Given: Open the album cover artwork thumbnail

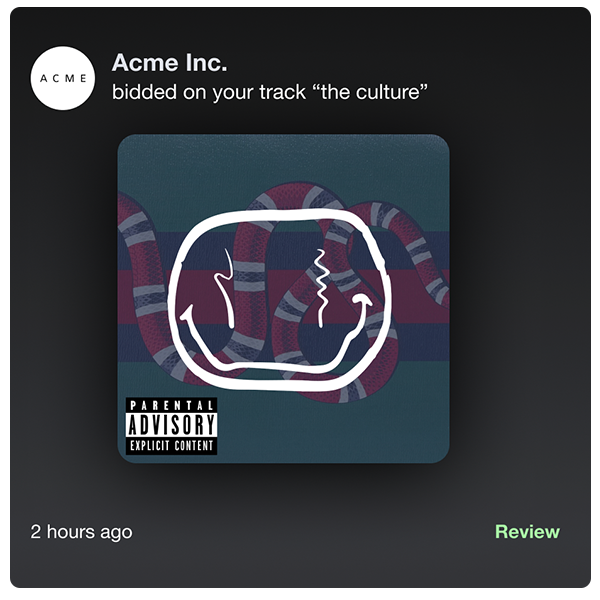Looking at the screenshot, I should pyautogui.click(x=284, y=298).
